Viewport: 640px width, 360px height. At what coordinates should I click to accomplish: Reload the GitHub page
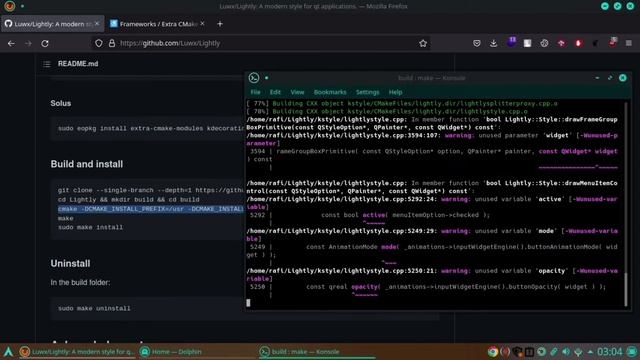[x=45, y=43]
